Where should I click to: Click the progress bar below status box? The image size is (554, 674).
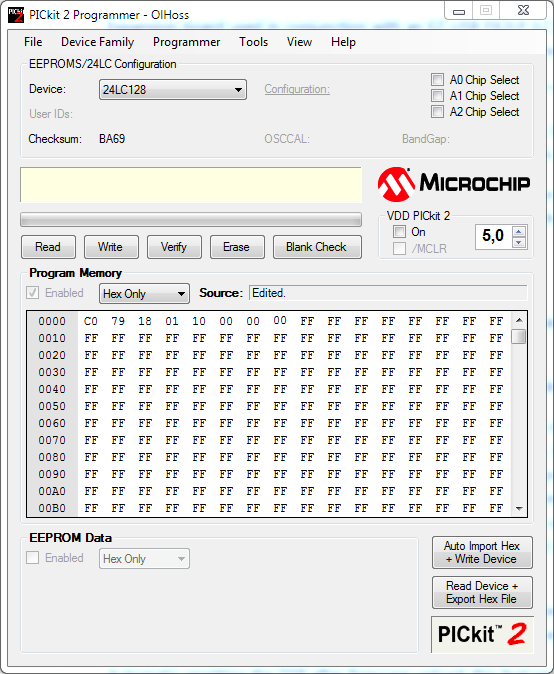[x=191, y=220]
